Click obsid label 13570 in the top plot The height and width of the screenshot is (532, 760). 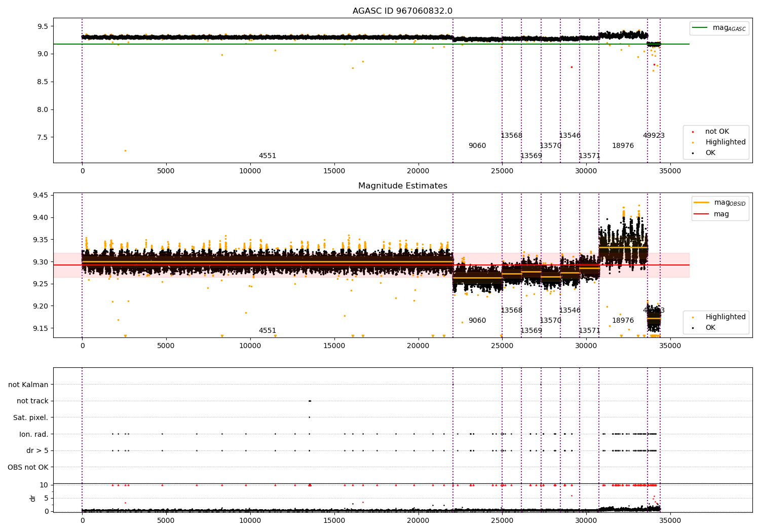(550, 146)
